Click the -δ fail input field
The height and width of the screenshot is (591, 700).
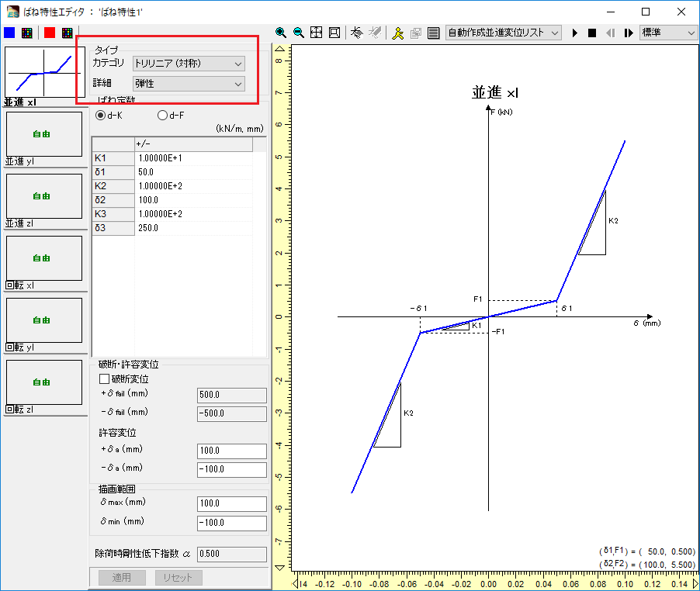[x=232, y=414]
